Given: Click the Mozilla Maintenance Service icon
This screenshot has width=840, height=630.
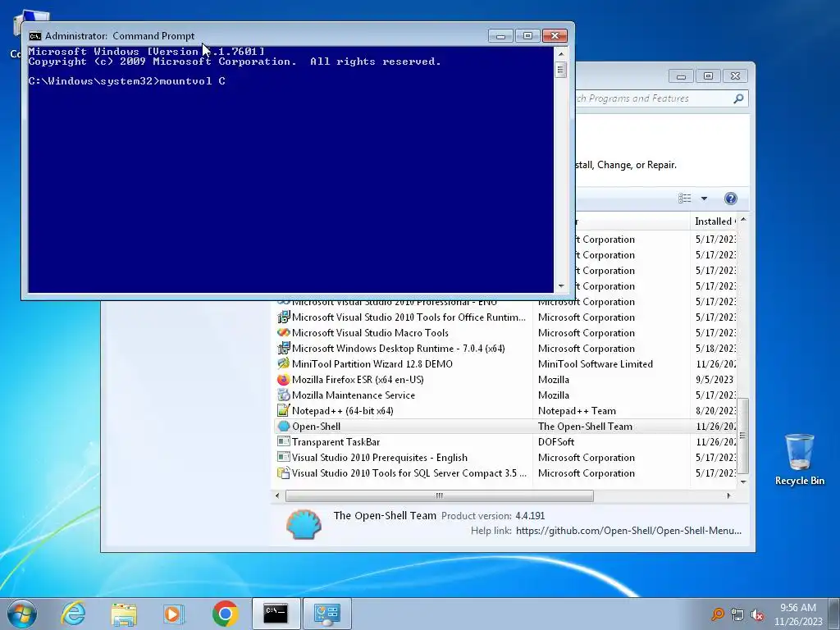Looking at the screenshot, I should tap(283, 395).
